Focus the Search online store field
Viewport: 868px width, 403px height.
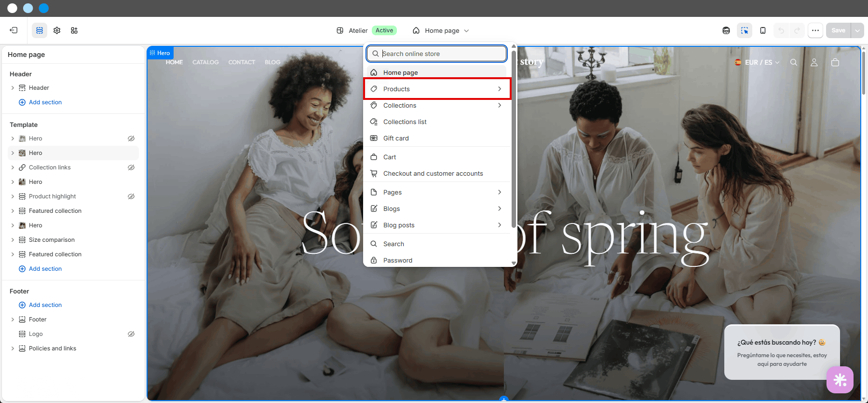click(437, 54)
